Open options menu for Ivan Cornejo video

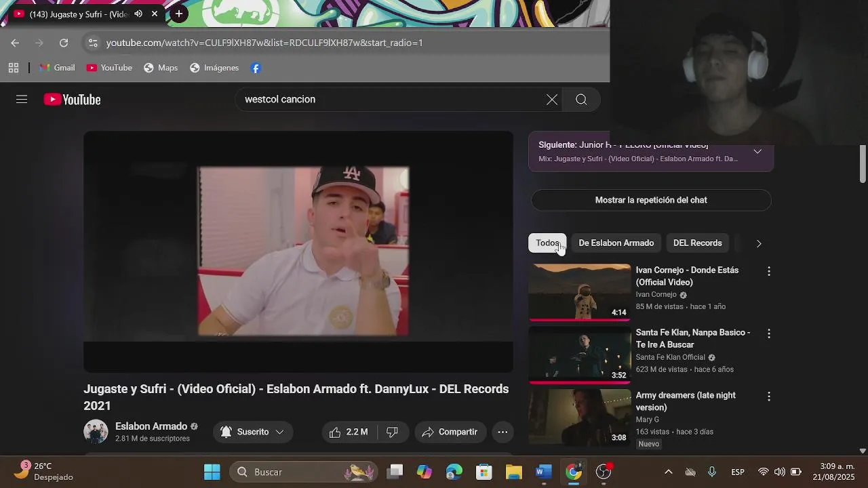(x=768, y=271)
